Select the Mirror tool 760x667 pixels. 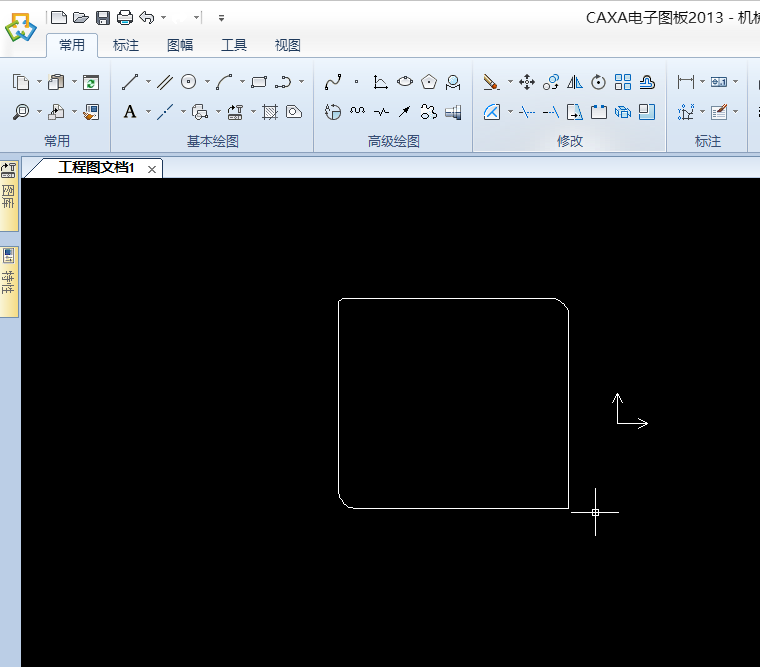(575, 82)
